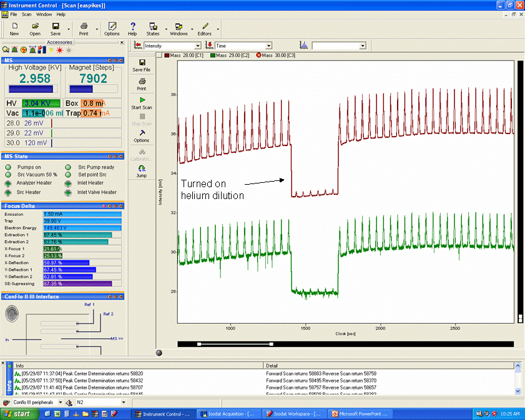Collapse the MS State panel
The height and width of the screenshot is (420, 525).
coord(121,157)
